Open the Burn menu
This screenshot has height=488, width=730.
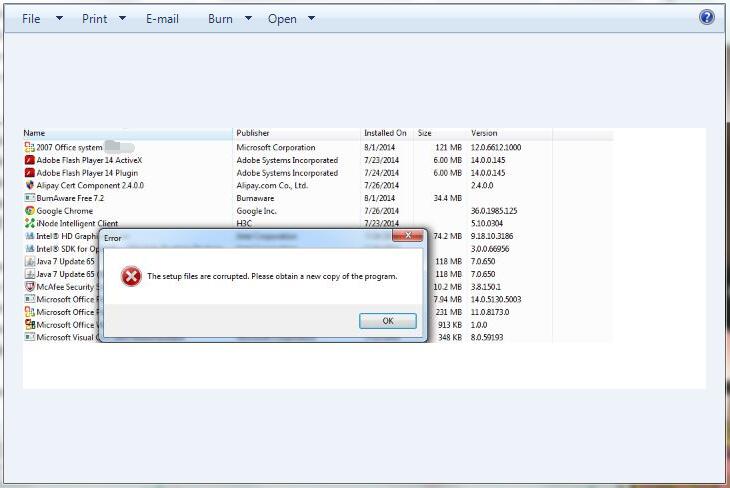point(220,19)
